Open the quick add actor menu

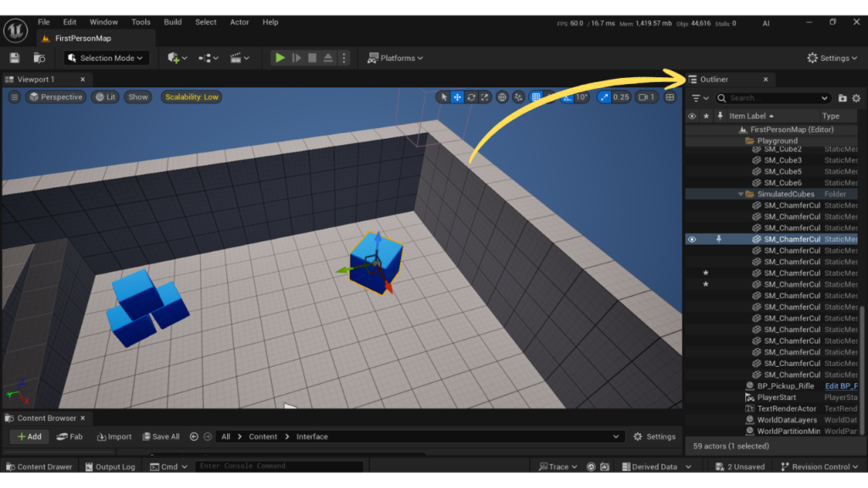point(177,58)
